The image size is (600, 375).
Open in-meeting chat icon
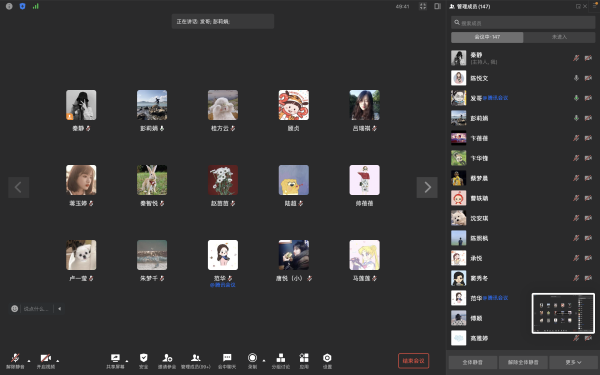(x=227, y=361)
